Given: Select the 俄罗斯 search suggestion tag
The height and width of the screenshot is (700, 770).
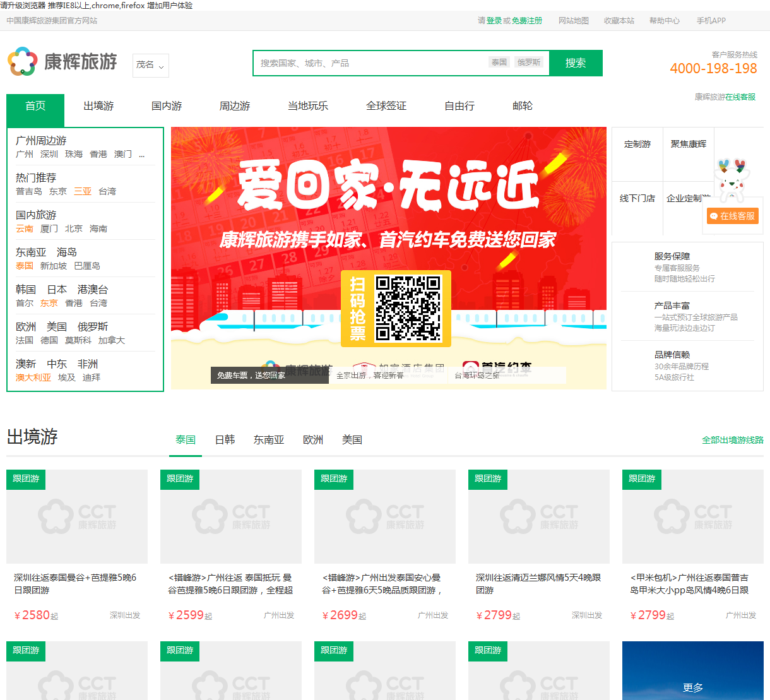Looking at the screenshot, I should pos(529,62).
